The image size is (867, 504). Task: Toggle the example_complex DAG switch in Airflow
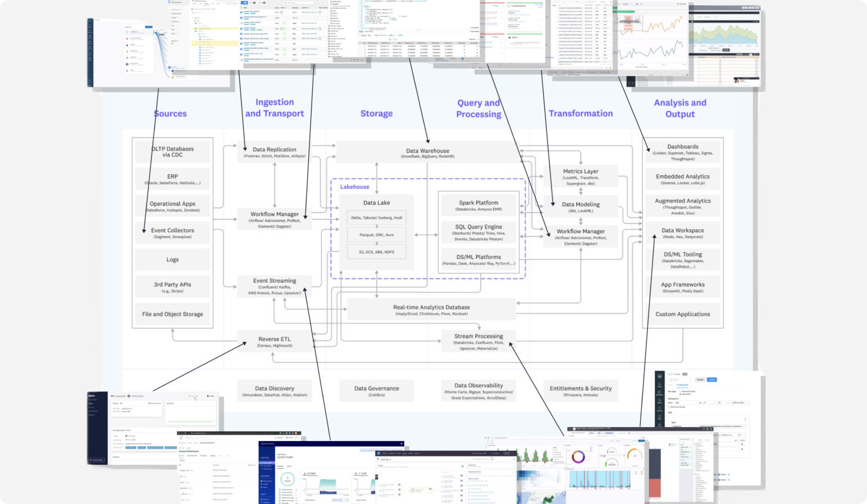(241, 29)
